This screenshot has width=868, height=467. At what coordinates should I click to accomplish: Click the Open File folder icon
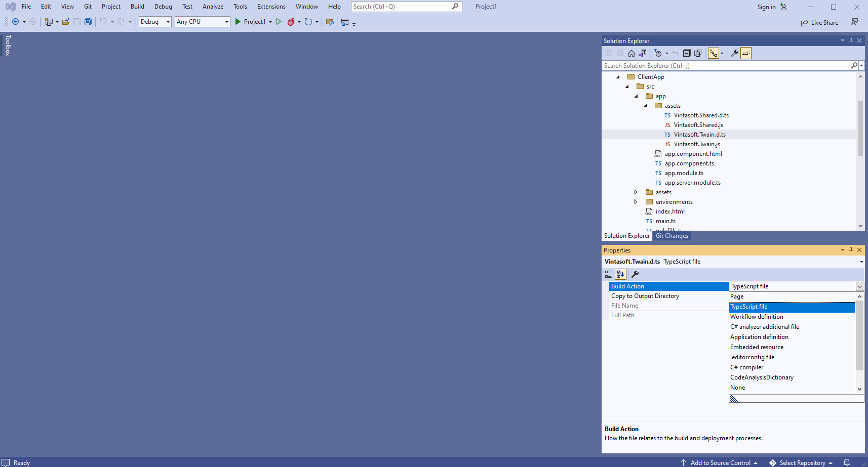[x=65, y=22]
